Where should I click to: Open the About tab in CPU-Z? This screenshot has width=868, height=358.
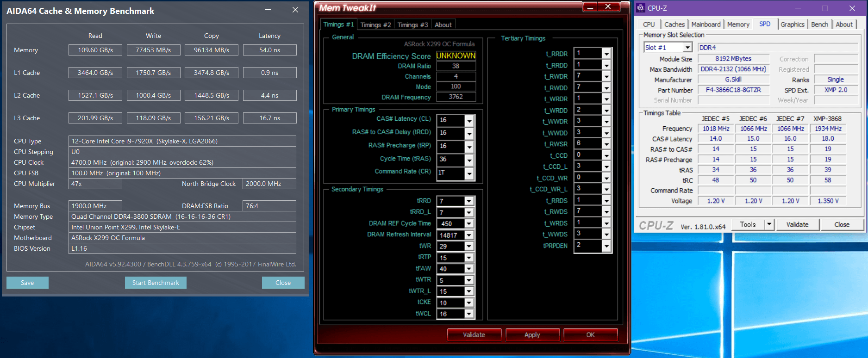click(x=844, y=25)
